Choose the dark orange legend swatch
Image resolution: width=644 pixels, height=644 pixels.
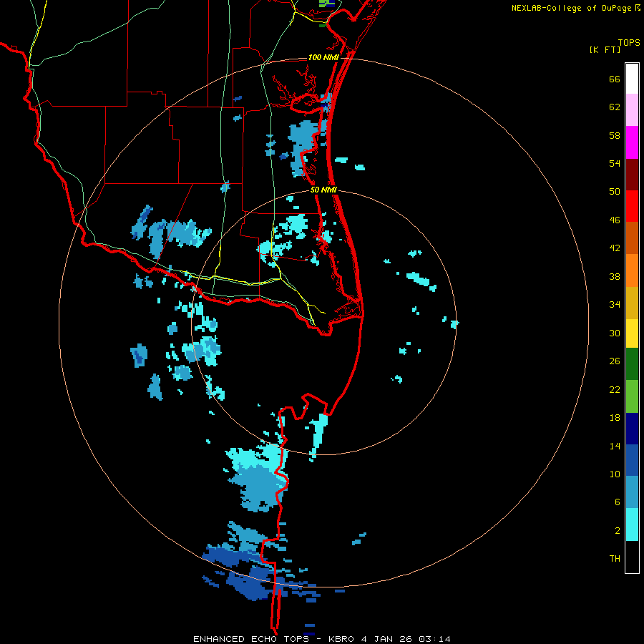[632, 238]
